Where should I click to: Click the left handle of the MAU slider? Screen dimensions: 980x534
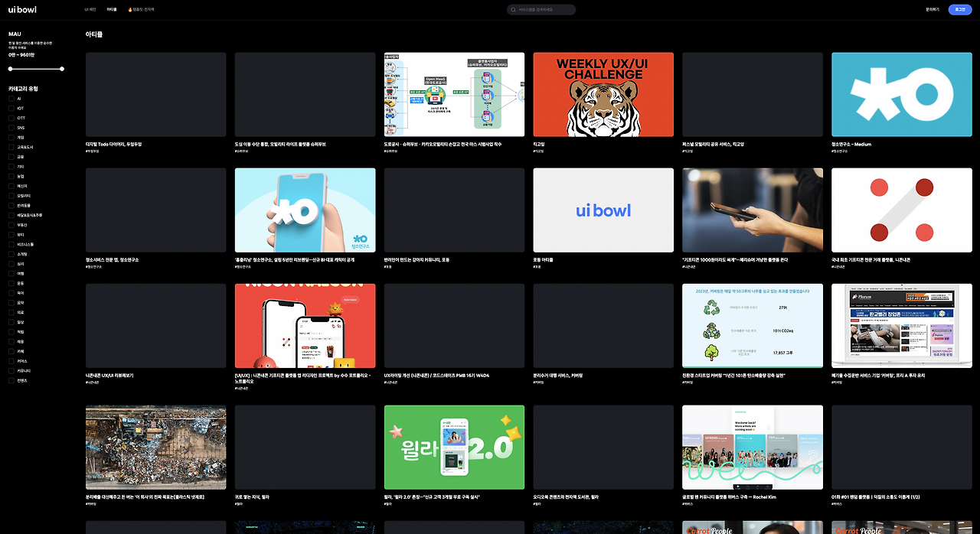11,69
